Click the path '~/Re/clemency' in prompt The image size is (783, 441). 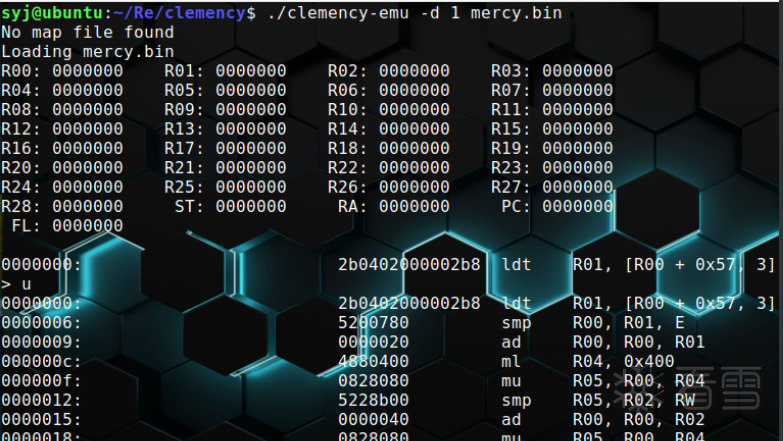pos(179,13)
